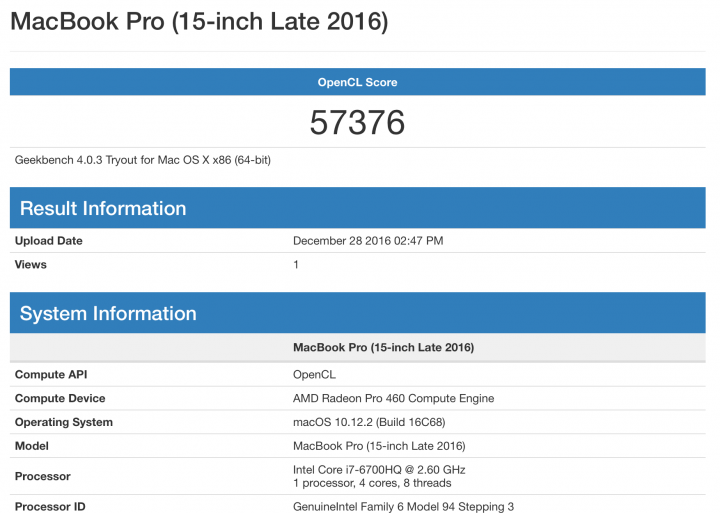Select Intel Core i7-6700HQ @ 2.60 GHz text
The height and width of the screenshot is (513, 720).
(x=379, y=470)
